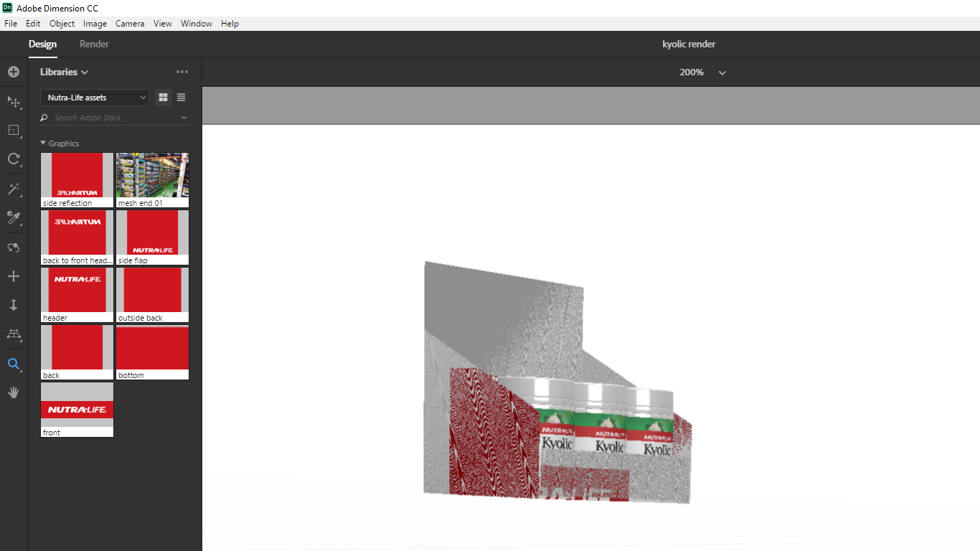The image size is (980, 551).
Task: Open the Libraries panel options menu
Action: tap(182, 72)
